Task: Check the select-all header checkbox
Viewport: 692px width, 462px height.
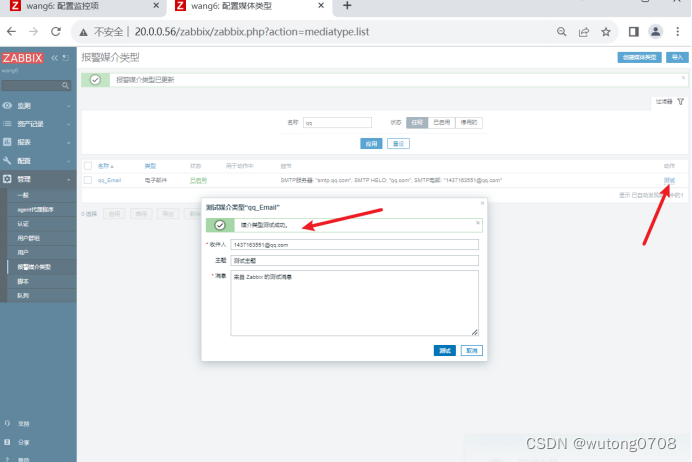Action: (88, 166)
